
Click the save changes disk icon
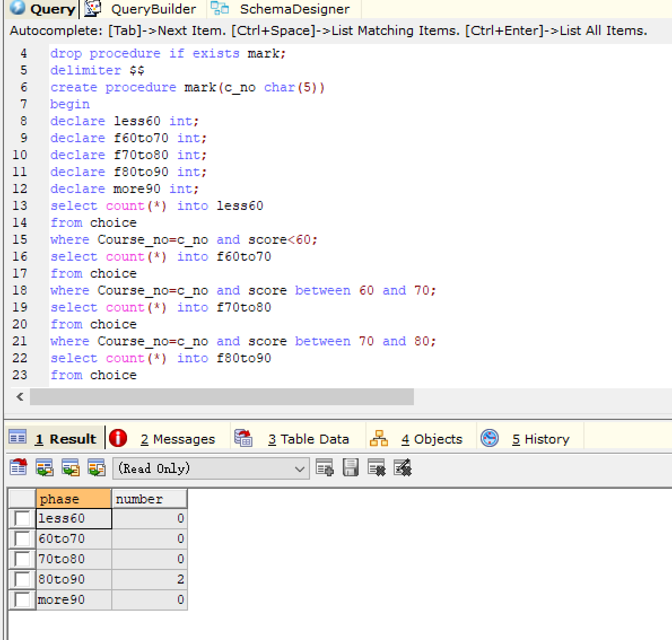point(351,467)
